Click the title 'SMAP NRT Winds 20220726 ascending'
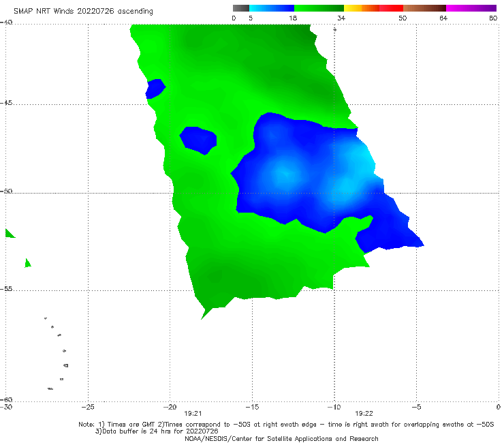 (x=83, y=11)
